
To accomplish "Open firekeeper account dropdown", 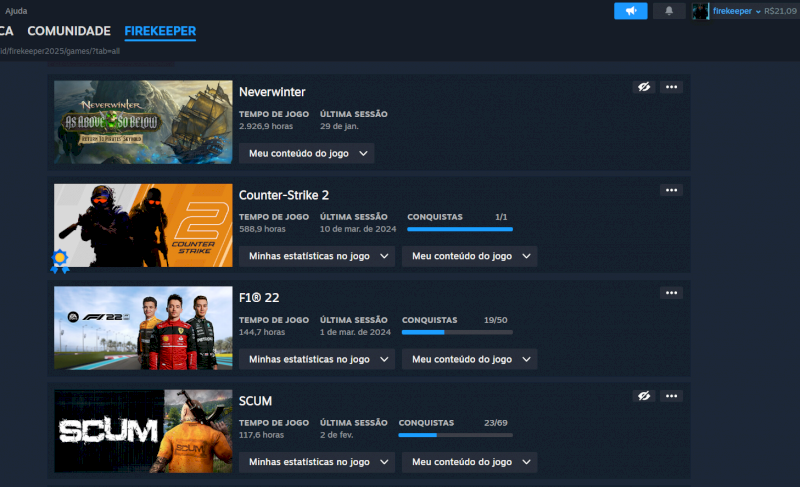I will (x=737, y=11).
